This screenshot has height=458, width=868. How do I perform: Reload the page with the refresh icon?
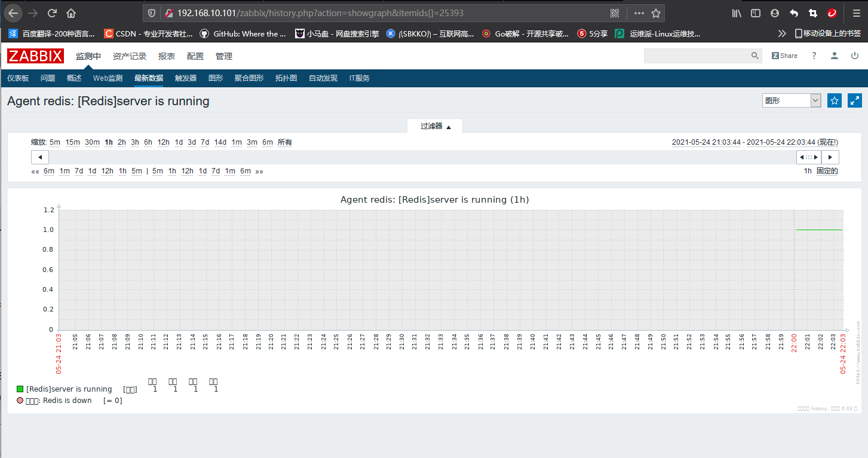[x=52, y=13]
